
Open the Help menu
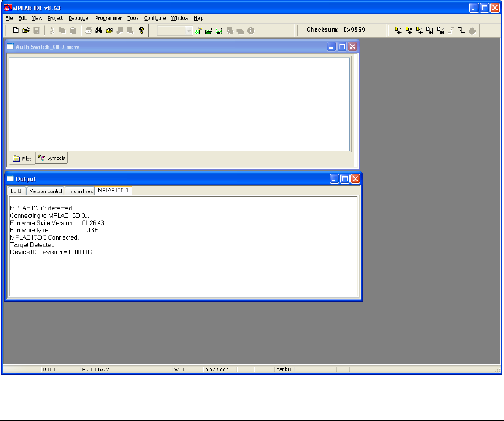(x=198, y=18)
